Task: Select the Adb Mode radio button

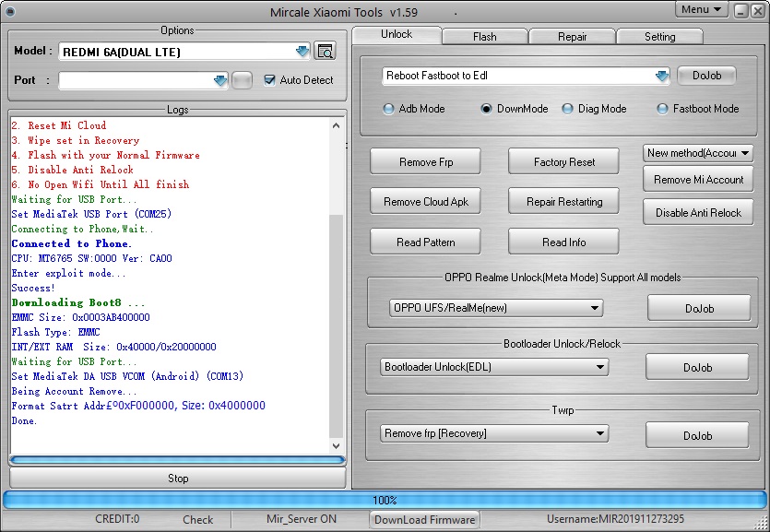Action: (389, 109)
